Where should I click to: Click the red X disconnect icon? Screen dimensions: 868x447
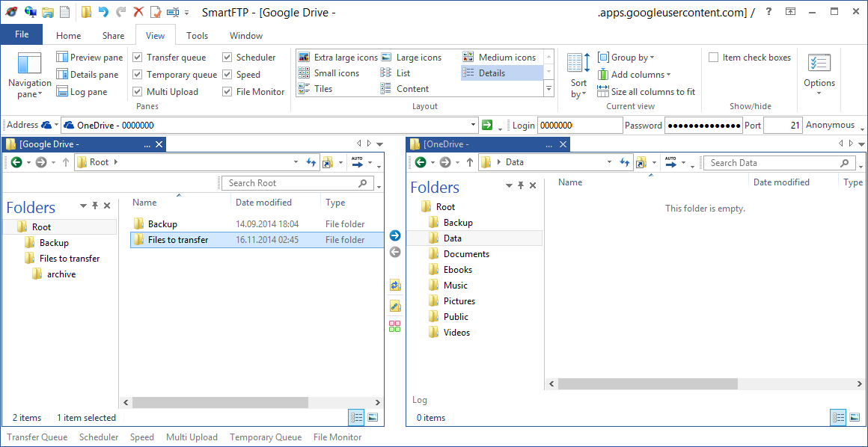[138, 12]
